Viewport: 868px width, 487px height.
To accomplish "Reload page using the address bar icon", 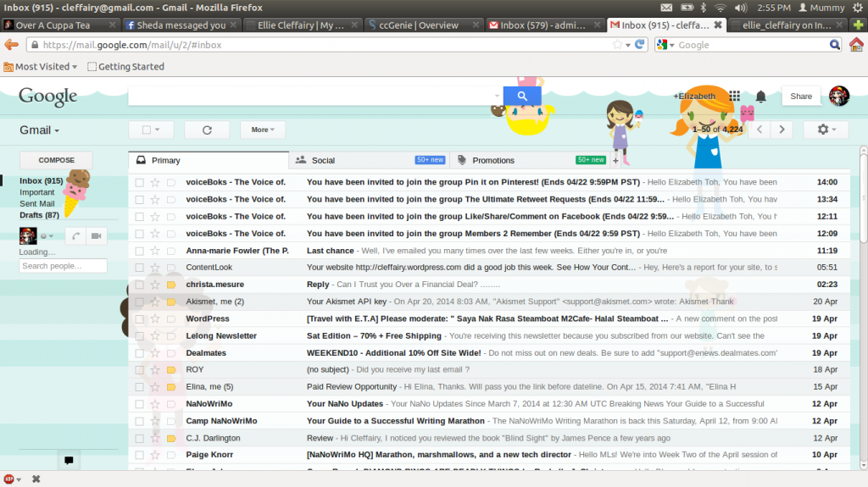I will click(x=640, y=45).
